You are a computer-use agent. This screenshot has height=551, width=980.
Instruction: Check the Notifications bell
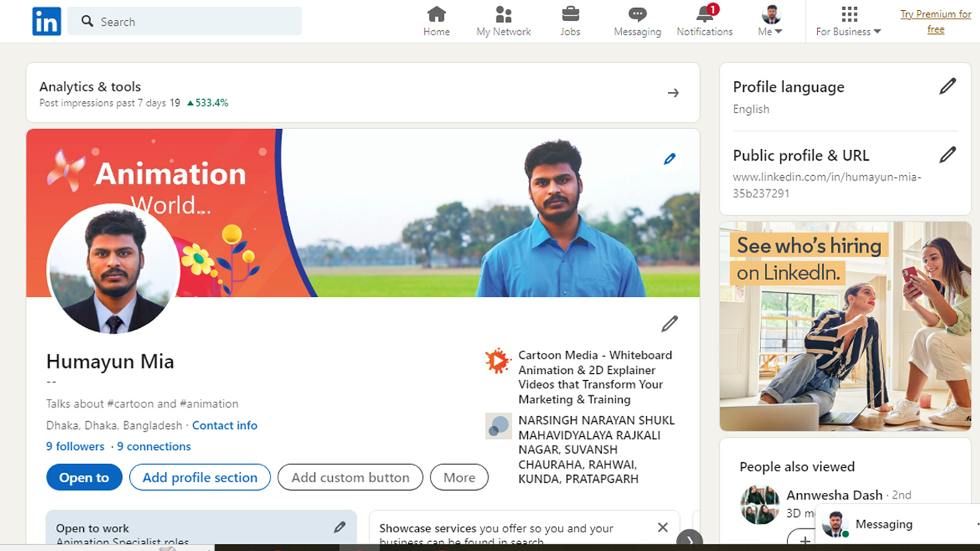click(x=704, y=20)
